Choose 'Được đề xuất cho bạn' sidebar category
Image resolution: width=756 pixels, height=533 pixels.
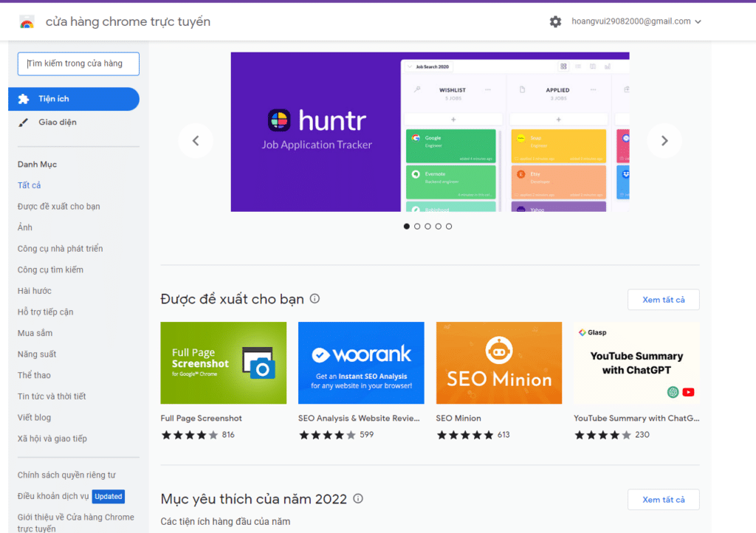click(x=59, y=206)
